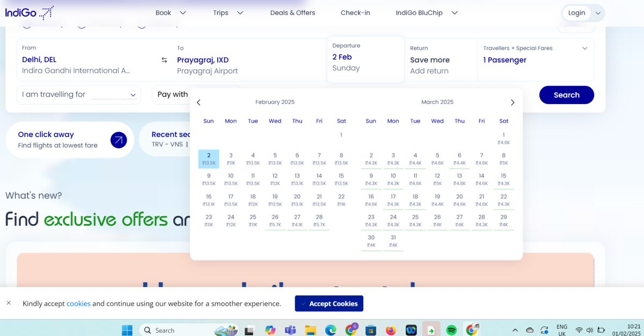Screen dimensions: 644x336
Task: Click the volume speaker tray icon
Action: (x=590, y=330)
